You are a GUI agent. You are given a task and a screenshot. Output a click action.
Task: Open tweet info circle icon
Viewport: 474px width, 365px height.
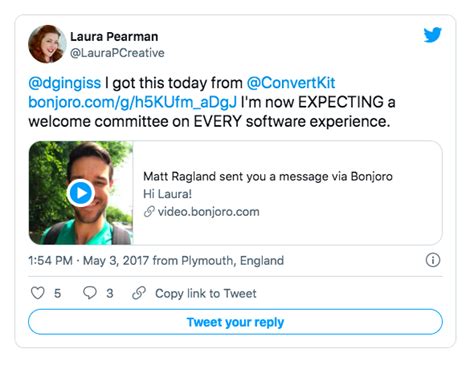433,260
